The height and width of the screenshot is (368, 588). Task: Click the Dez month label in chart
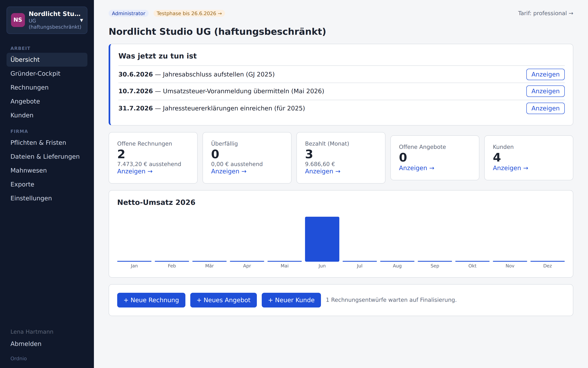coord(547,266)
